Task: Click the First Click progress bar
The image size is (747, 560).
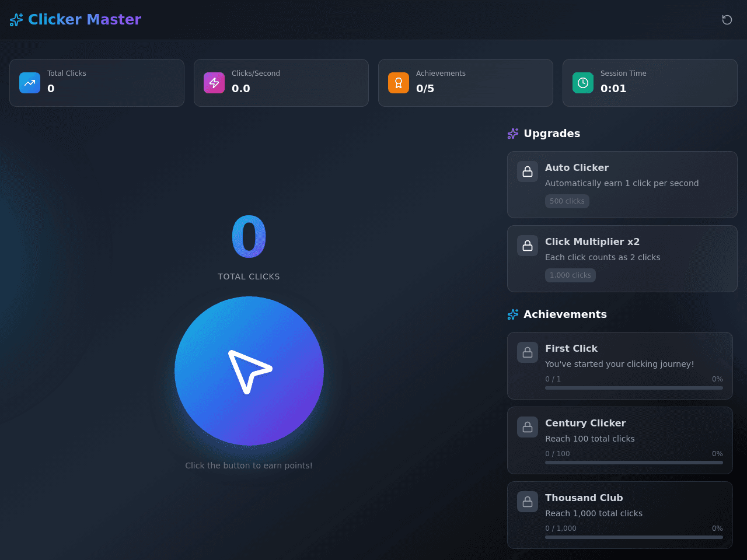Action: point(634,388)
